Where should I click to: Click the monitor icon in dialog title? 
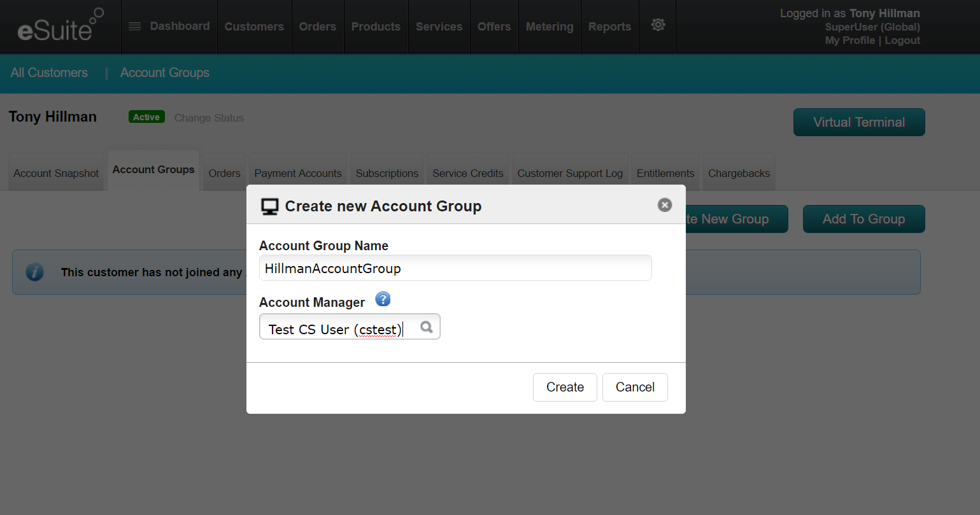pyautogui.click(x=270, y=206)
